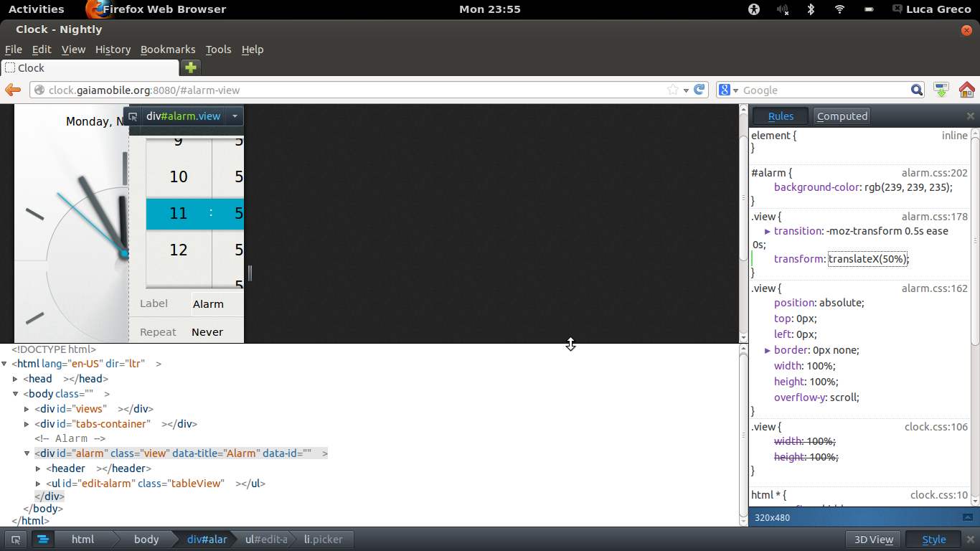The image size is (980, 551).
Task: Click the element inspector icon in bottom toolbar
Action: 16,540
